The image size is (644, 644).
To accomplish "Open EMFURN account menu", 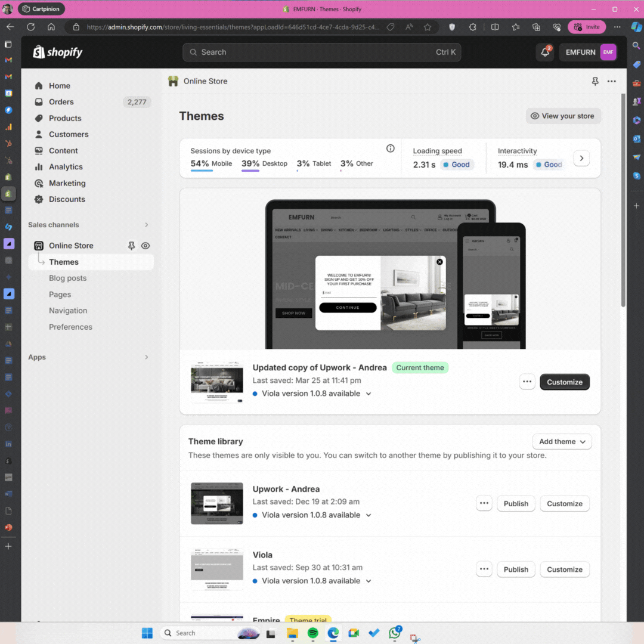I will [x=590, y=52].
